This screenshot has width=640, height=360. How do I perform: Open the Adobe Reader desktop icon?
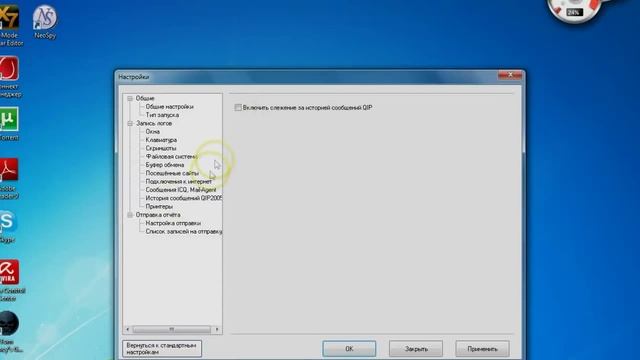click(9, 178)
